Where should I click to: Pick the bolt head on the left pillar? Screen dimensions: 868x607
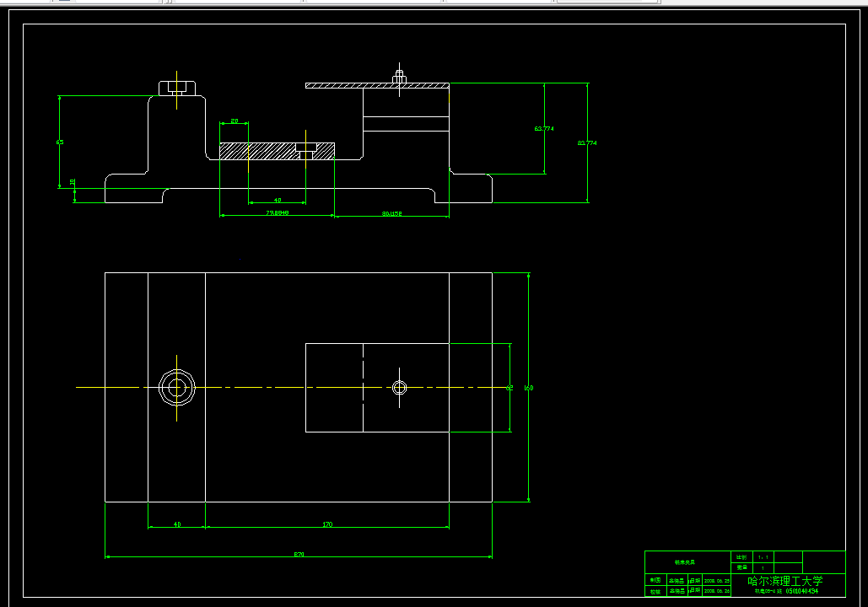[x=176, y=89]
